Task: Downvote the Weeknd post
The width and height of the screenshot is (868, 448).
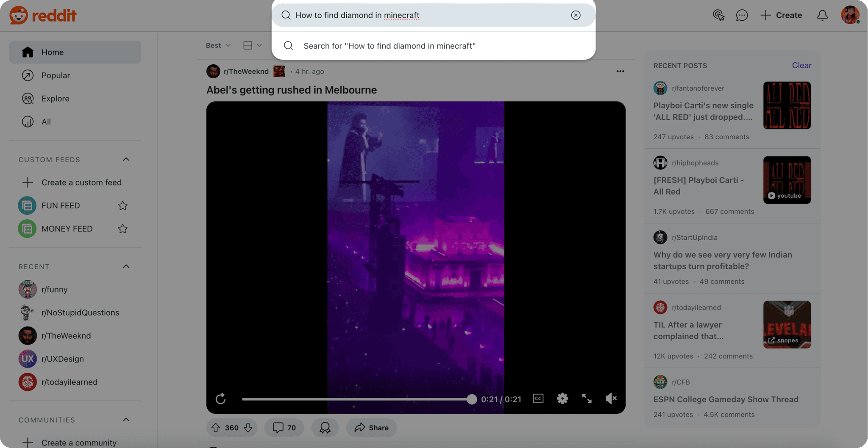Action: click(248, 428)
